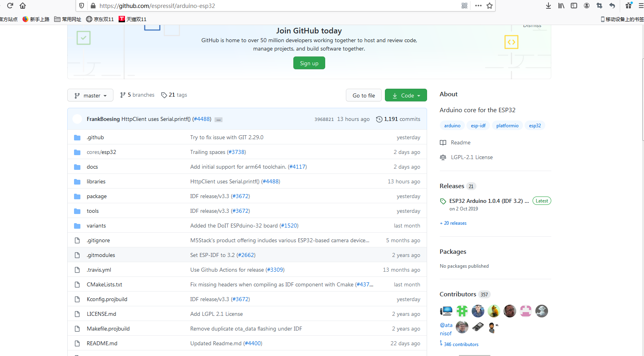The image size is (644, 356).
Task: Open the library bookshelf icon
Action: click(561, 6)
